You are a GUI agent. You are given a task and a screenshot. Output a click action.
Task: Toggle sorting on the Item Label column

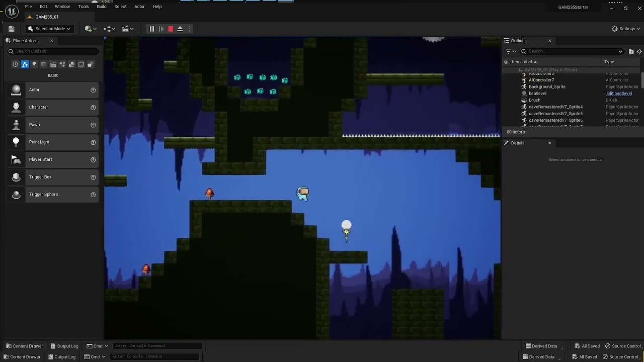(x=522, y=62)
